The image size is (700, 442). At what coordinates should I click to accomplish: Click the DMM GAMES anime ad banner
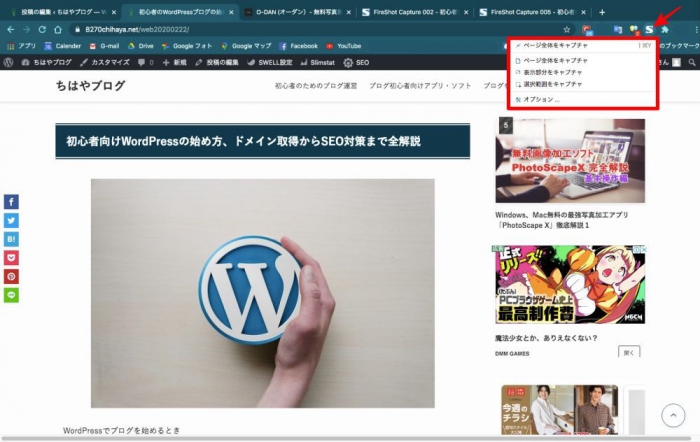pyautogui.click(x=570, y=284)
